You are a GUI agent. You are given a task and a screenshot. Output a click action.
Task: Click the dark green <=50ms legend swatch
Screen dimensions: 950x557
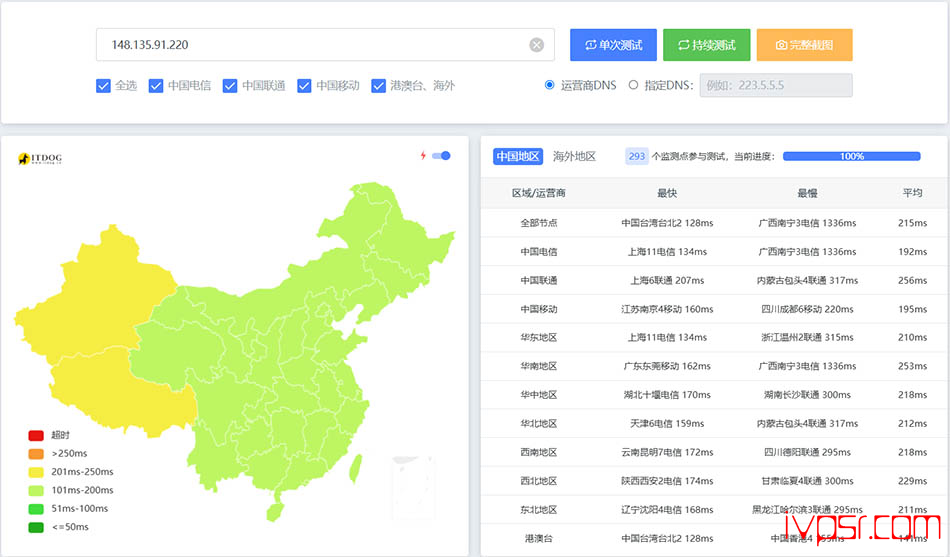pos(36,527)
